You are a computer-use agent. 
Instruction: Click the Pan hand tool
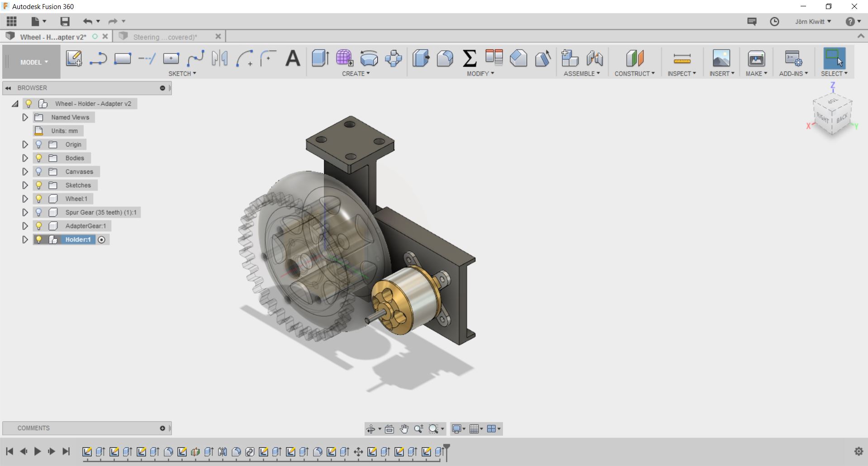404,429
